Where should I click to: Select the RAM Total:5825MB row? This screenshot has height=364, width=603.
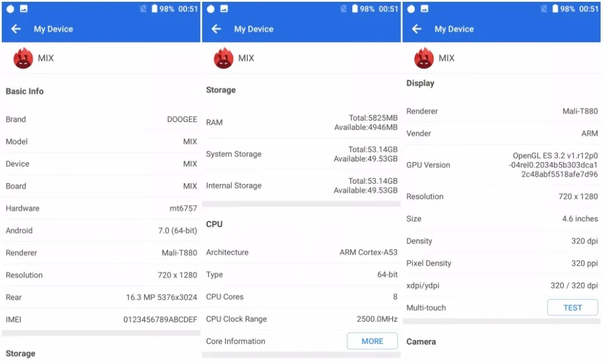pos(301,122)
